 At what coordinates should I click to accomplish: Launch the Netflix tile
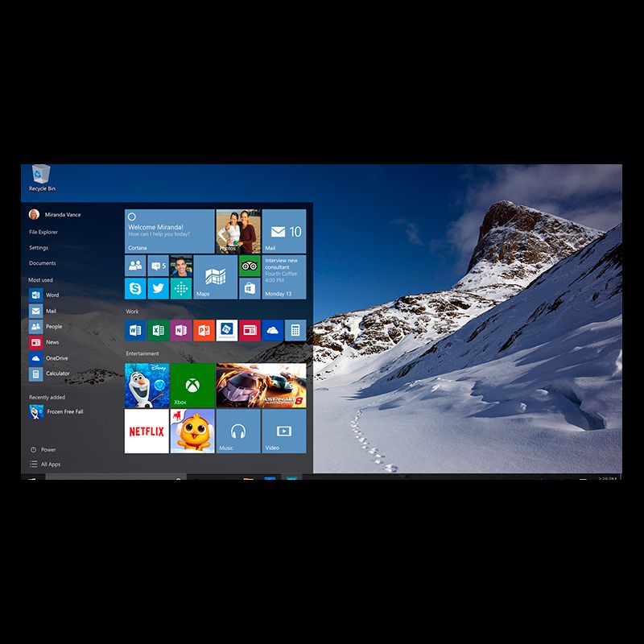[x=147, y=431]
